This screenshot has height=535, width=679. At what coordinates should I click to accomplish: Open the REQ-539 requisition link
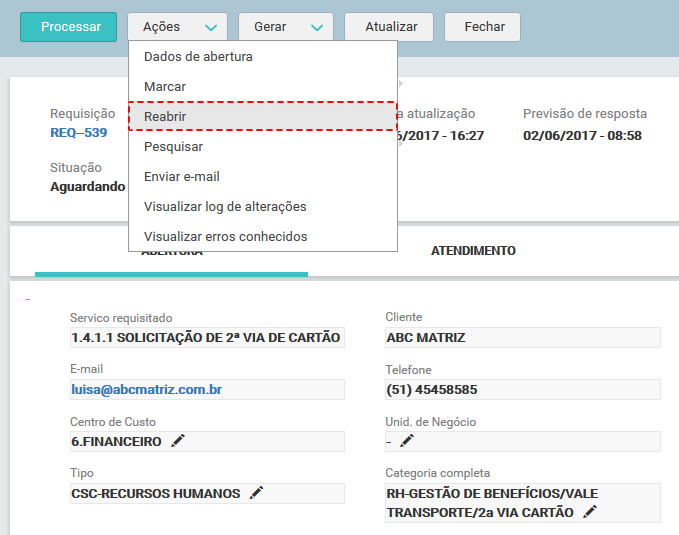point(78,133)
